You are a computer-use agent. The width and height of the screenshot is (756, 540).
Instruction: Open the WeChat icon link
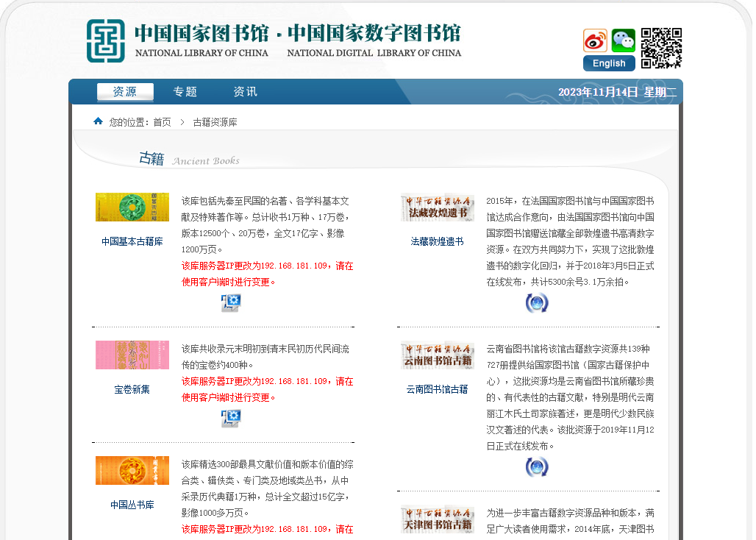pyautogui.click(x=624, y=40)
